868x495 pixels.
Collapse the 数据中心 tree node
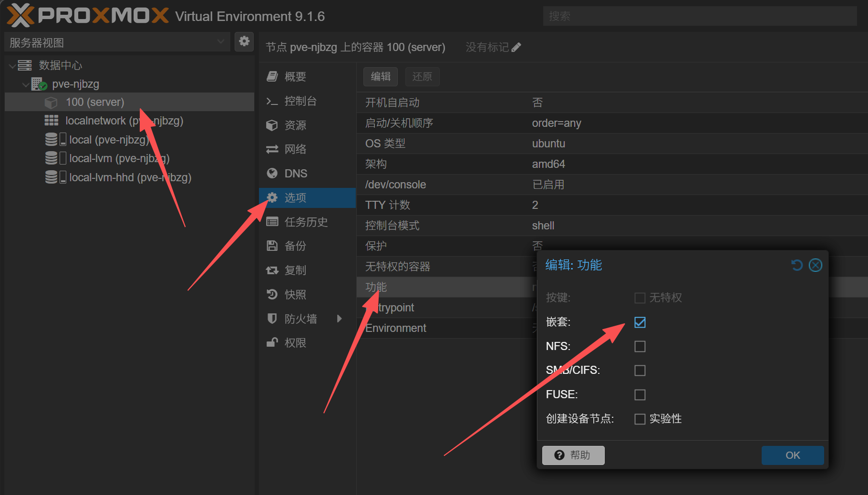click(x=12, y=66)
